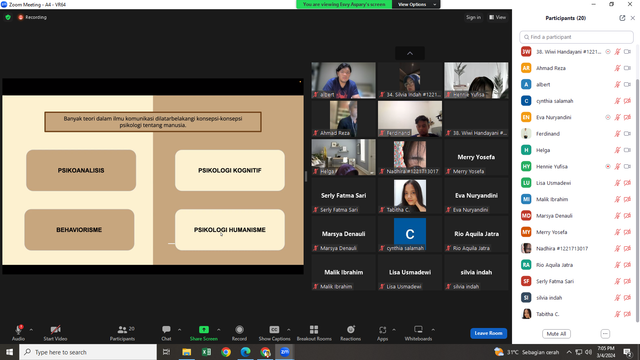Click the Recording indicator
Viewport: 640px width, 360px height.
click(32, 18)
